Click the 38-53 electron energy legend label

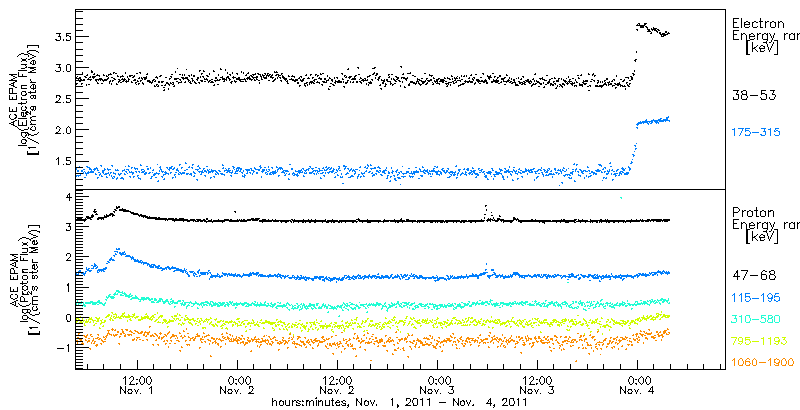754,95
